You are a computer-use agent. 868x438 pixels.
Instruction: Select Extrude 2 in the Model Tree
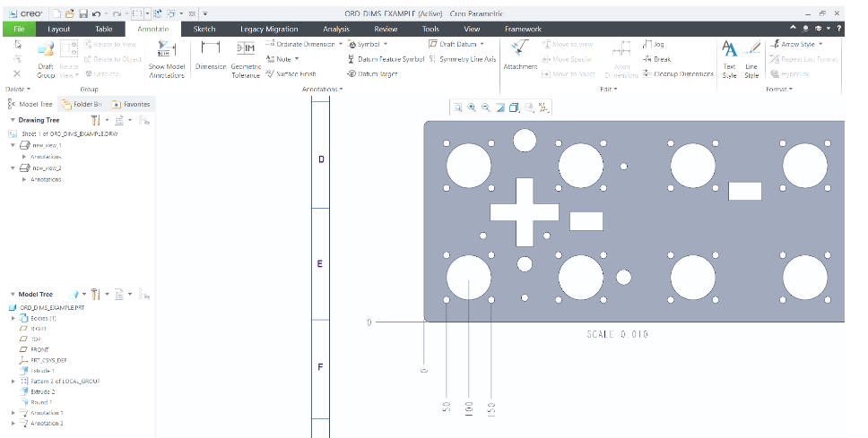pos(42,391)
